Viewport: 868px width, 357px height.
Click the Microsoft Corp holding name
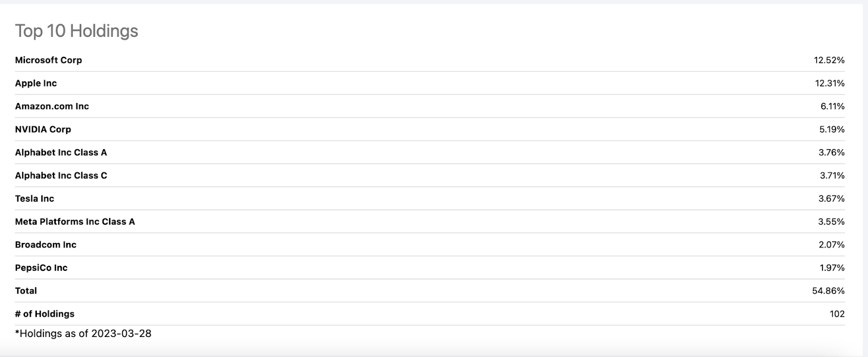(48, 60)
